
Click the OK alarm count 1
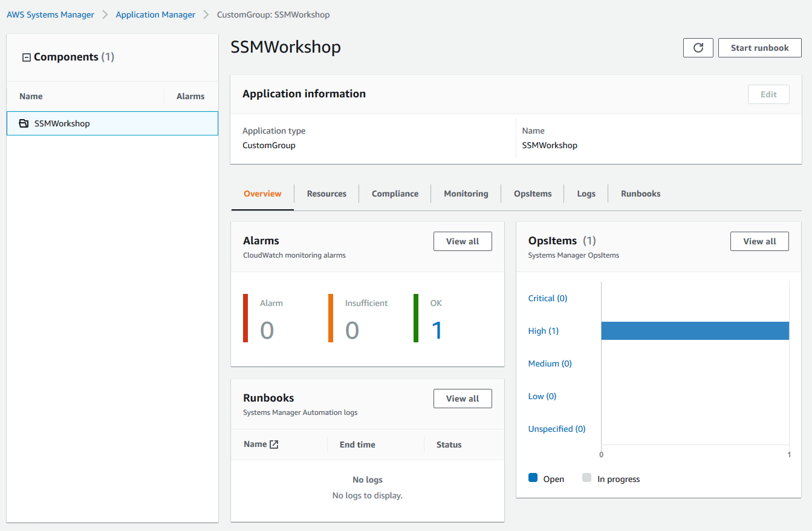click(x=437, y=331)
